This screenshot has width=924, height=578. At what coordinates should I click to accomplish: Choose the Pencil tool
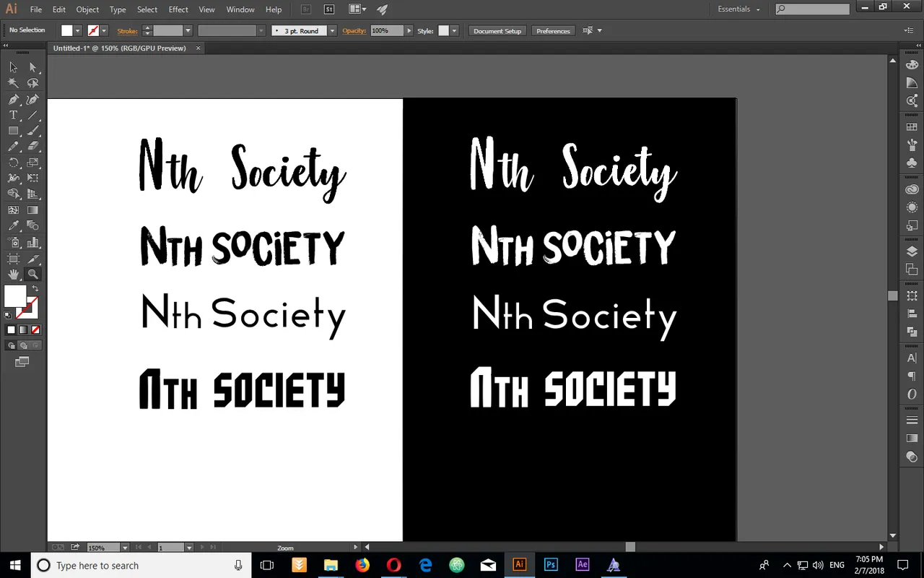tap(13, 147)
